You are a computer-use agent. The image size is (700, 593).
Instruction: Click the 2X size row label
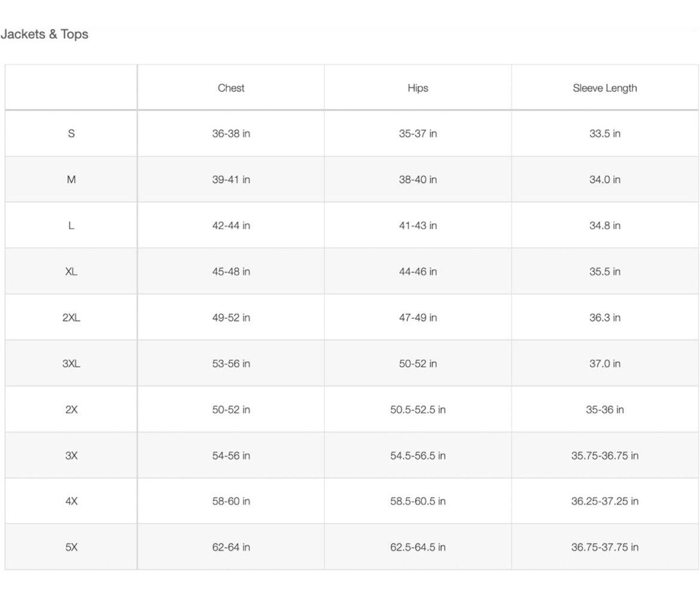pos(71,409)
